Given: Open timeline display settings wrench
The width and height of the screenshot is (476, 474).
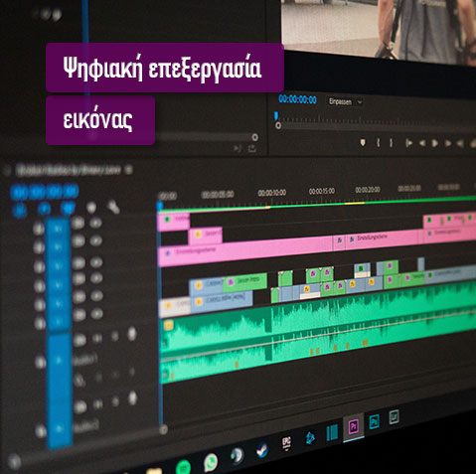Looking at the screenshot, I should pyautogui.click(x=113, y=207).
